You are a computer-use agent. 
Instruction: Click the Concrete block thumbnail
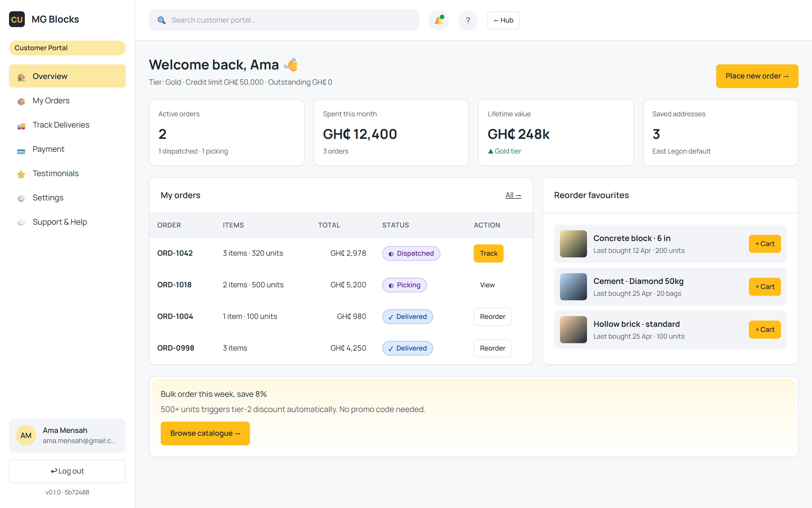[573, 244]
